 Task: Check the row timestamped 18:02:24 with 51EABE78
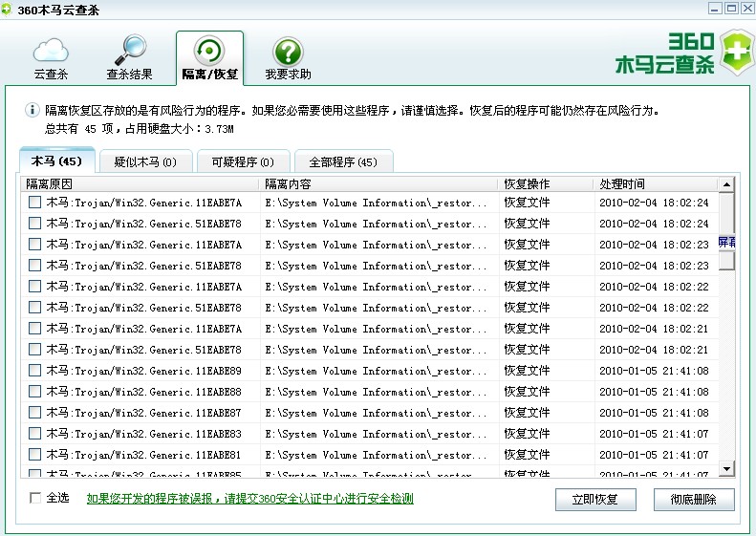[x=34, y=224]
